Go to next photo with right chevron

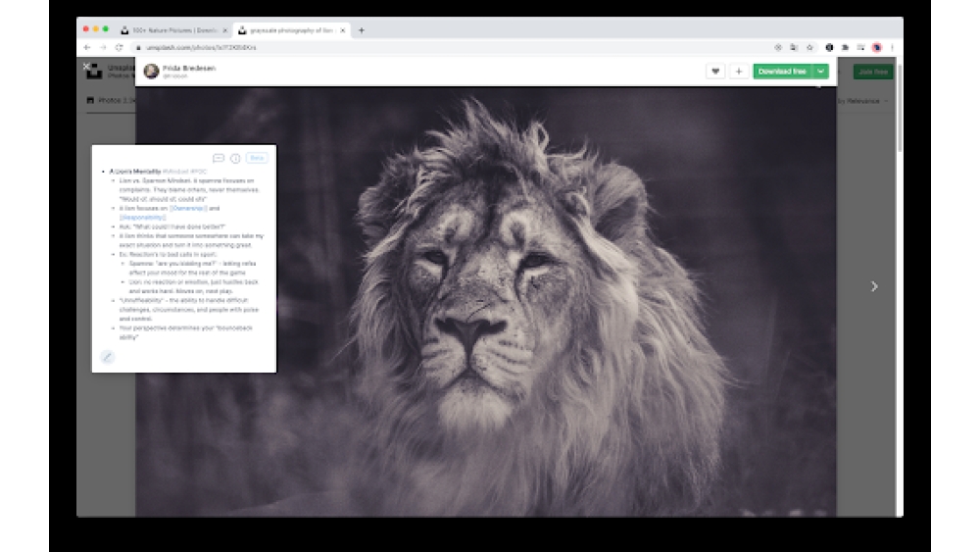[874, 286]
